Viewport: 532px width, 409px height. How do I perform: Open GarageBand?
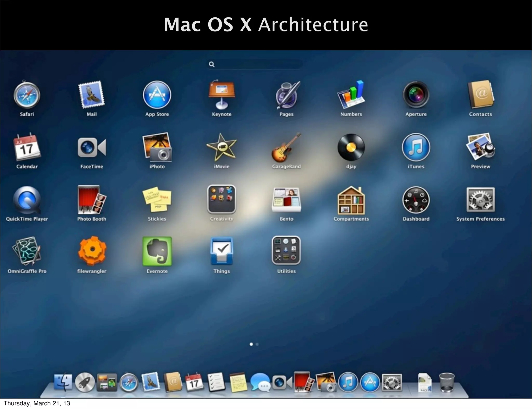(286, 147)
